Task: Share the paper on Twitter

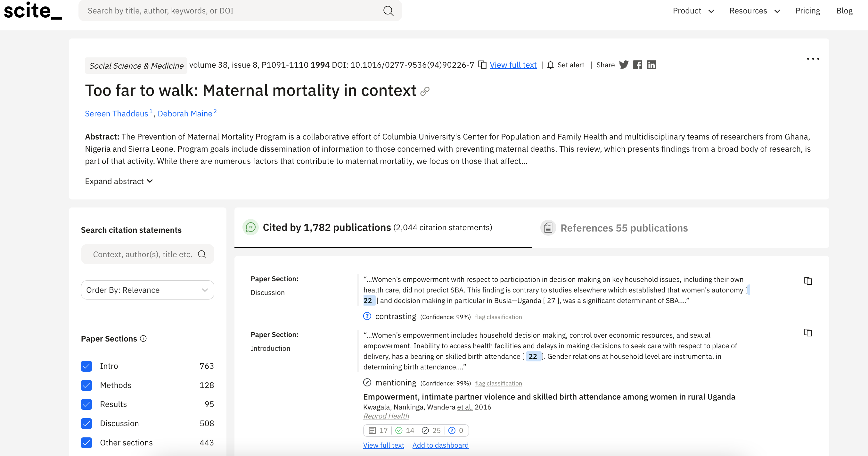Action: [624, 65]
